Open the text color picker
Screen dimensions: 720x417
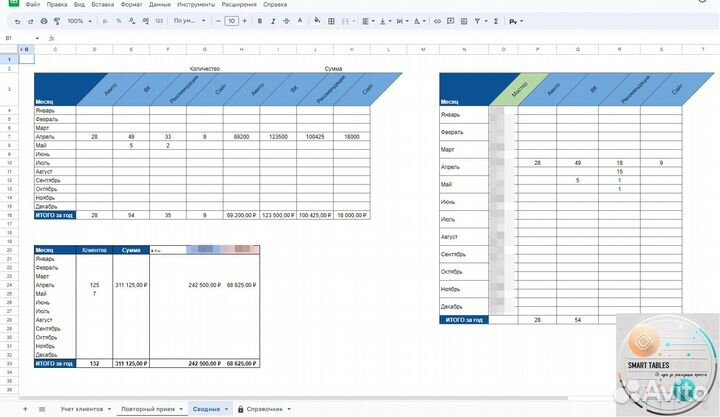[300, 21]
